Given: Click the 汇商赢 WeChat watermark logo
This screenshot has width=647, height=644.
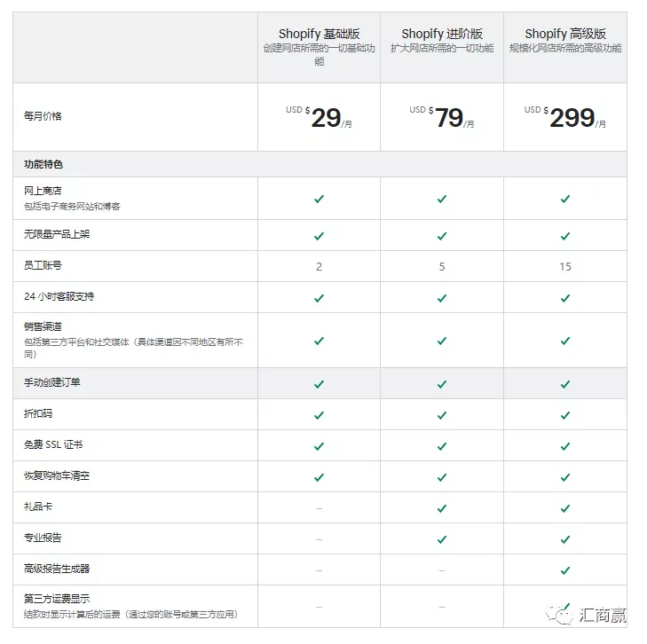Looking at the screenshot, I should coord(586,615).
